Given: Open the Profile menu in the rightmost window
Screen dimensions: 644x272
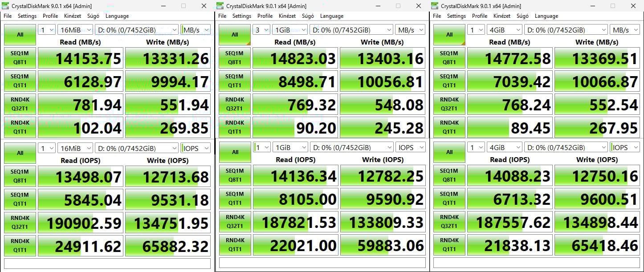Looking at the screenshot, I should [480, 16].
